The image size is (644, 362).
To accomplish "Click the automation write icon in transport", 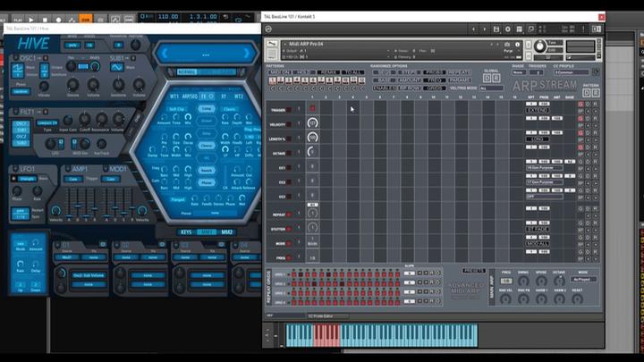I will click(72, 20).
